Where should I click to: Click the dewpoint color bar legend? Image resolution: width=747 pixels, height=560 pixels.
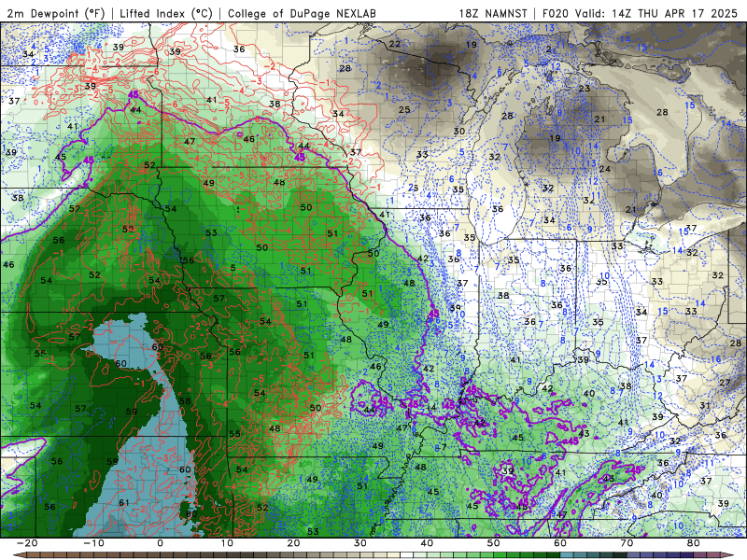point(373,555)
